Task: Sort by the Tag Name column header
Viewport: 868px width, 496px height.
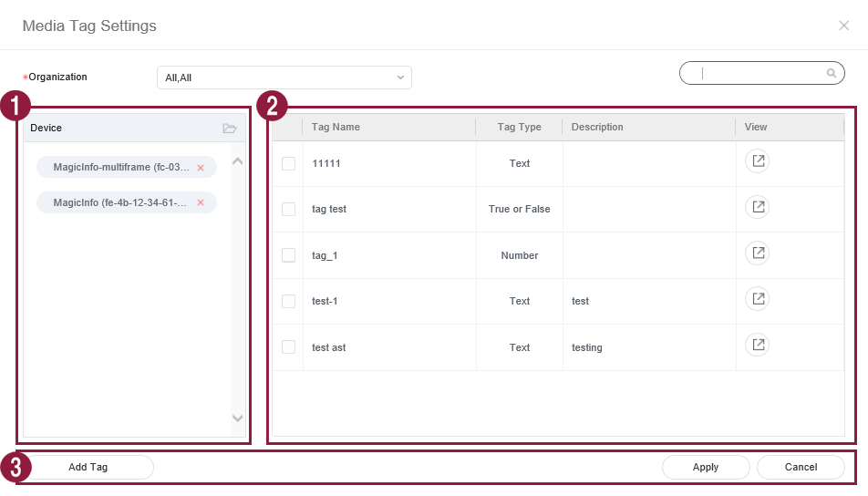Action: 336,128
